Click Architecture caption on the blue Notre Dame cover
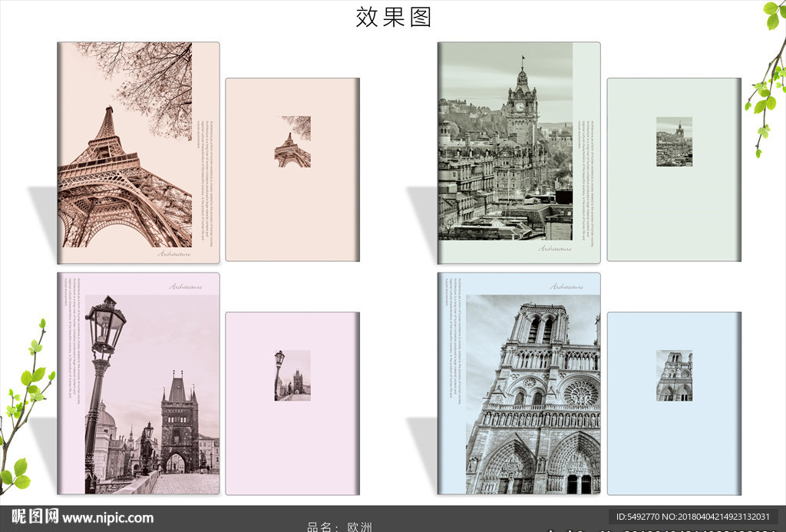786x532 pixels. coord(566,286)
